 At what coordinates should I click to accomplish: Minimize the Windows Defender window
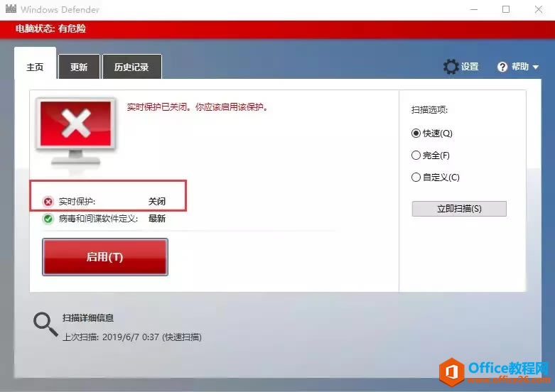(x=473, y=9)
